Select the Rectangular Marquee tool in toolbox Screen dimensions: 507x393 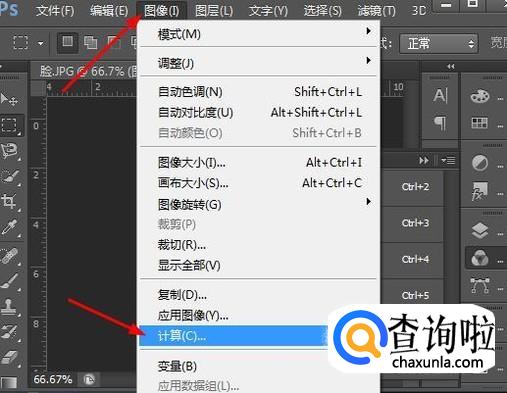tap(9, 125)
